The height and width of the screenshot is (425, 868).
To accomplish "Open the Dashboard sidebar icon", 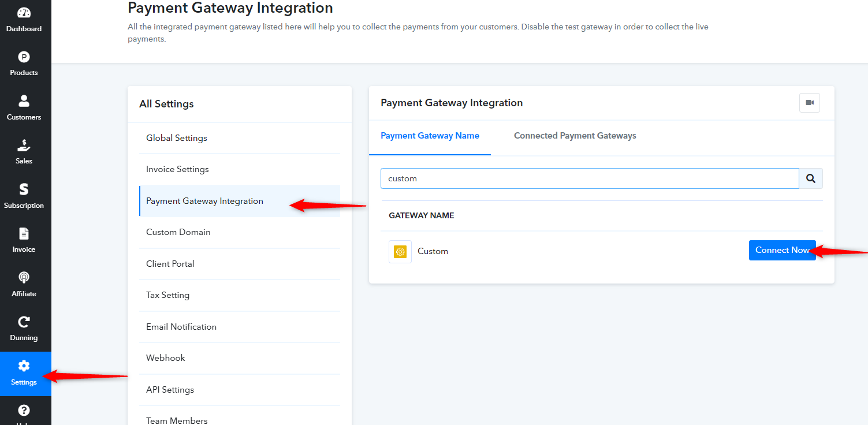I will tap(24, 13).
